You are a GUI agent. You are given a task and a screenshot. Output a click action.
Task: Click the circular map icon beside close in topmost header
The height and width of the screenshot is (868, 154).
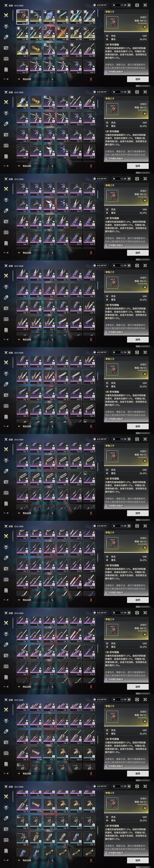(137, 5)
